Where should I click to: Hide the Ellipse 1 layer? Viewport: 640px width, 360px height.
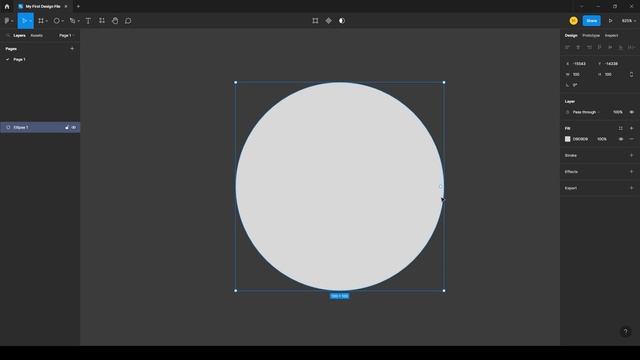[x=74, y=127]
